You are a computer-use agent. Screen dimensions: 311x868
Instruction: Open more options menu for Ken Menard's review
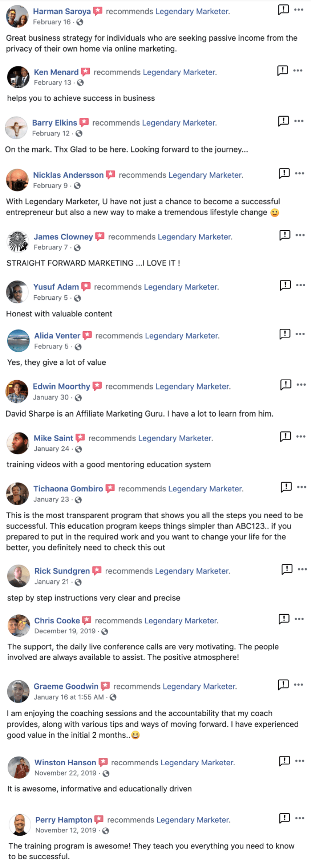pos(298,70)
